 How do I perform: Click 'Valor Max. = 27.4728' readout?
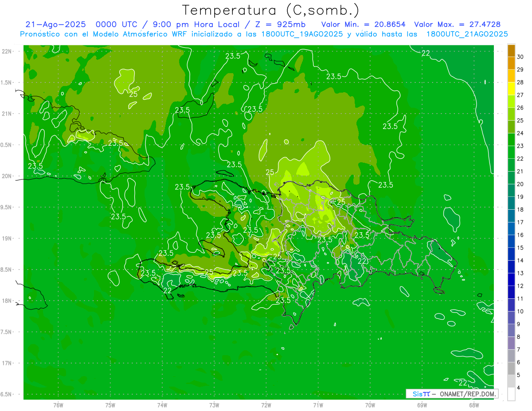pyautogui.click(x=457, y=24)
